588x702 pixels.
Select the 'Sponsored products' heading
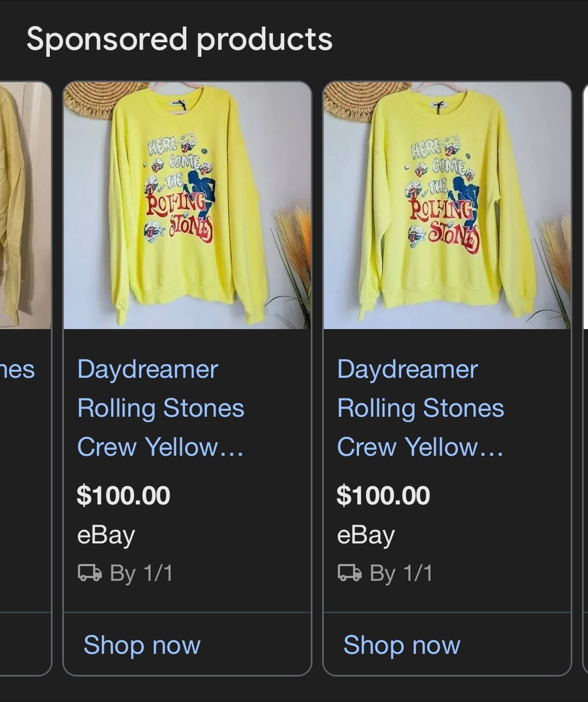[x=179, y=40]
